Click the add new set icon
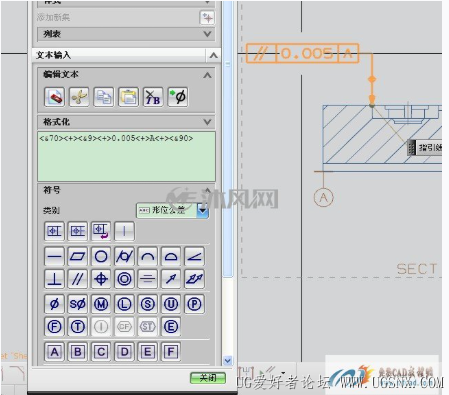Screen dimensions: 449x395 point(207,17)
